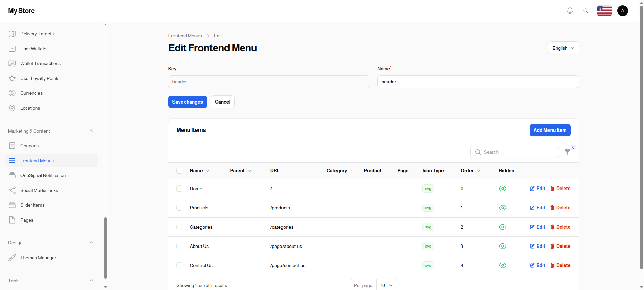Edit the Categories menu item
644x290 pixels.
(x=538, y=227)
